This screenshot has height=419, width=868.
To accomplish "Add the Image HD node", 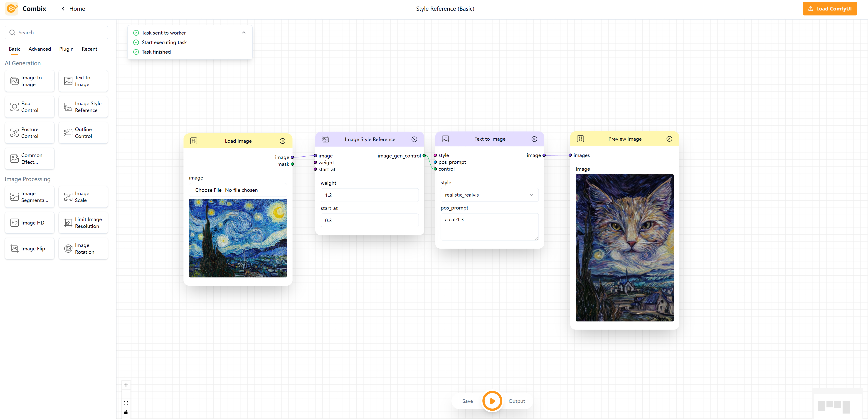I will click(30, 223).
